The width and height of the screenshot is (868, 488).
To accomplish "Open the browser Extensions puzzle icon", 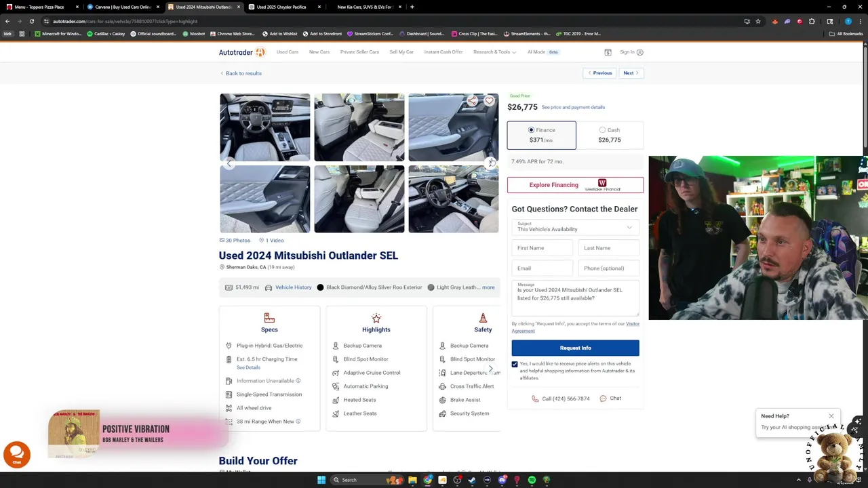I will coord(812,21).
